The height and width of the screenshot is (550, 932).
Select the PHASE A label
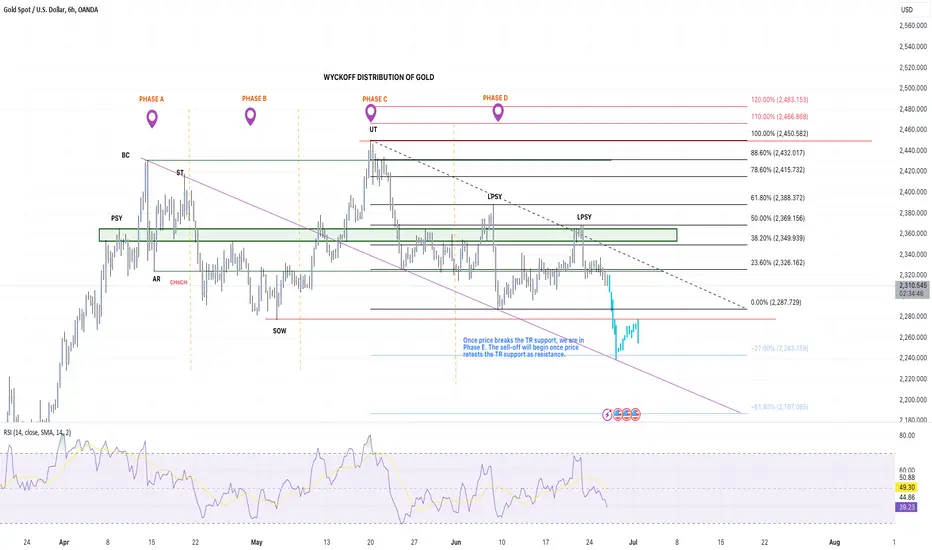(152, 99)
